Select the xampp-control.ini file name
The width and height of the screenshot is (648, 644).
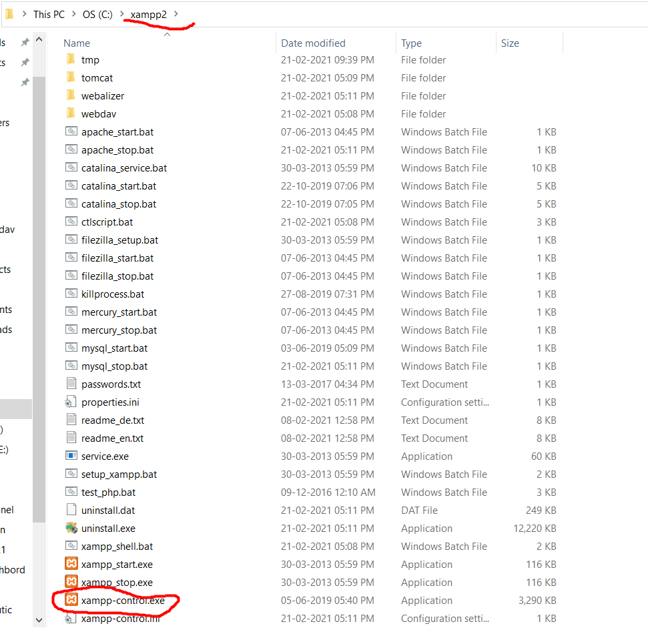(120, 618)
